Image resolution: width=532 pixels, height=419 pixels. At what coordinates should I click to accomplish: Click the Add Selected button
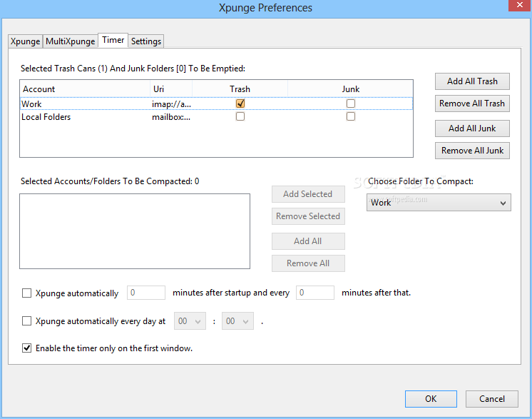pos(308,194)
